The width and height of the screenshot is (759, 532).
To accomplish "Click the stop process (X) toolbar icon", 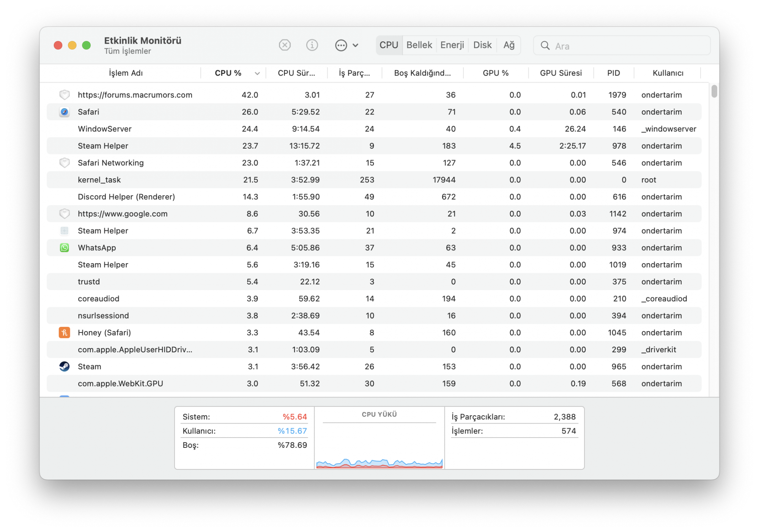I will (285, 45).
